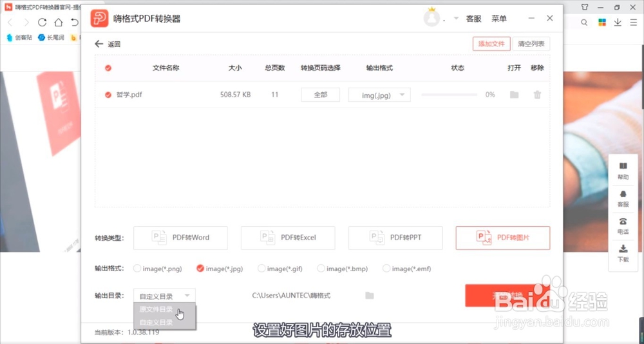644x344 pixels.
Task: Minimize the PDF converter window
Action: [531, 19]
